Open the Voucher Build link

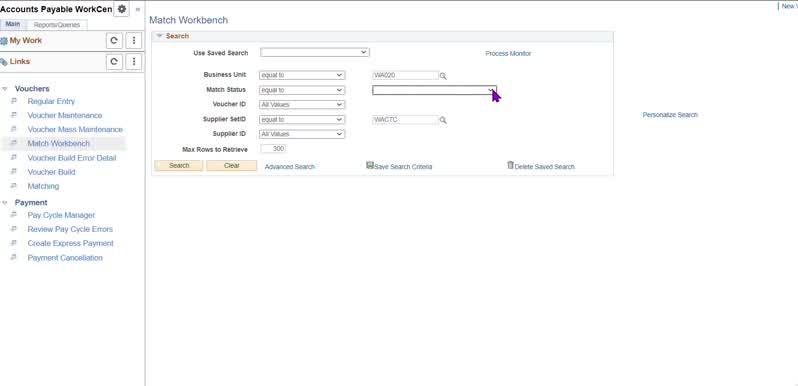click(x=51, y=172)
